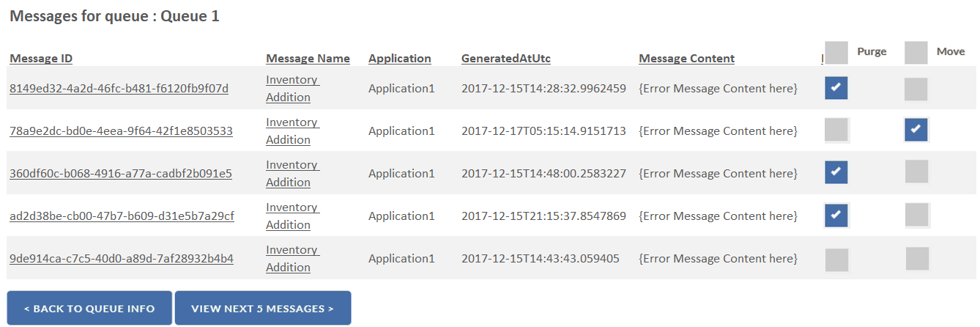The height and width of the screenshot is (327, 980).
Task: Uncheck Move for message 78a9e2dc
Action: (x=916, y=131)
